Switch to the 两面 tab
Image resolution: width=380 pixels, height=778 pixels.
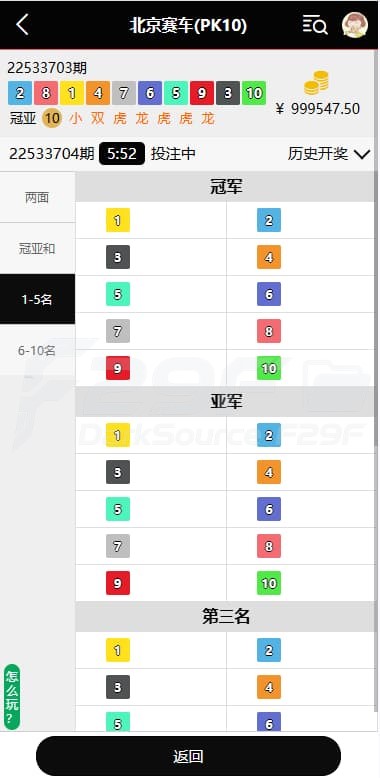(38, 197)
